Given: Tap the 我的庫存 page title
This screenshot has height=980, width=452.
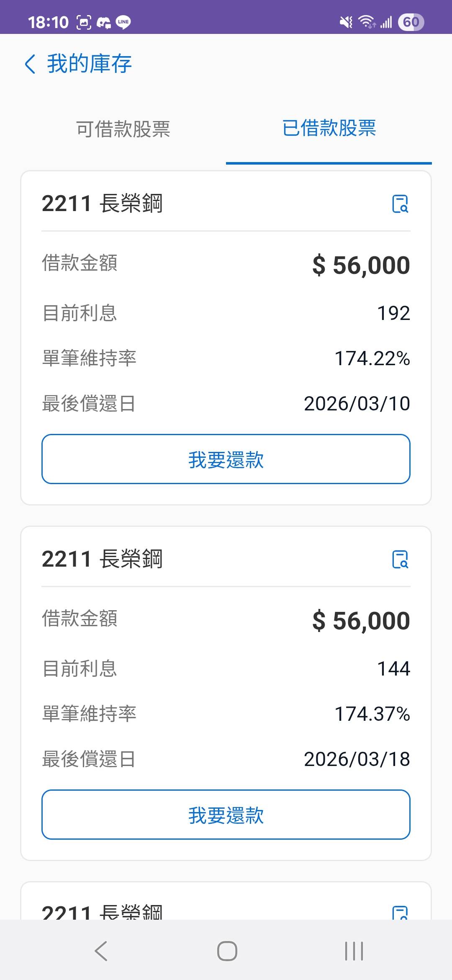Looking at the screenshot, I should click(89, 64).
